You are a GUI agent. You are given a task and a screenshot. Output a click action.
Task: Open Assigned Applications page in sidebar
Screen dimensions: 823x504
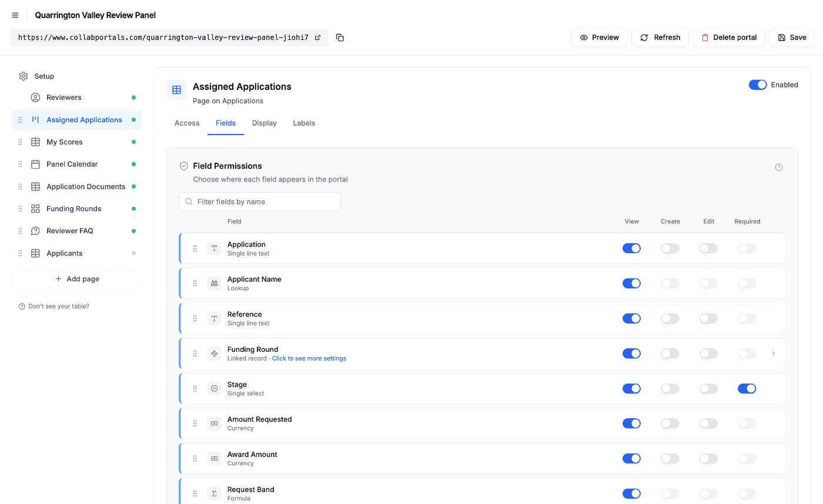click(x=77, y=120)
